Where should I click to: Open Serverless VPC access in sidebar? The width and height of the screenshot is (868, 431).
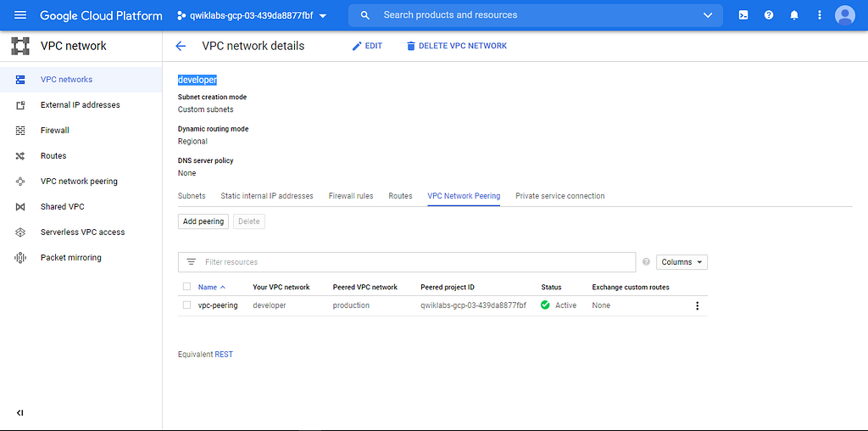(x=82, y=232)
